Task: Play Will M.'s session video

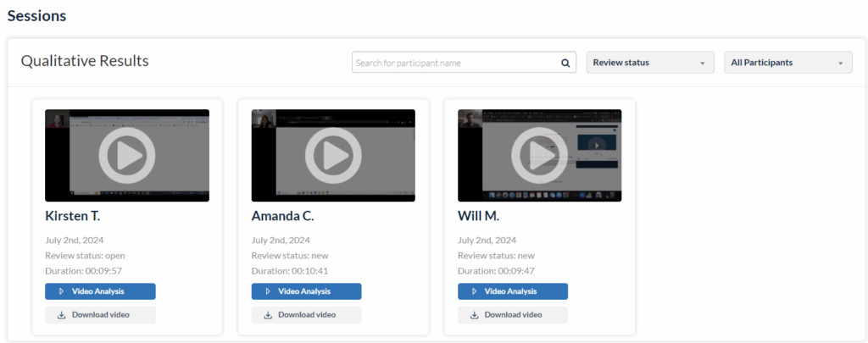Action: coord(539,155)
